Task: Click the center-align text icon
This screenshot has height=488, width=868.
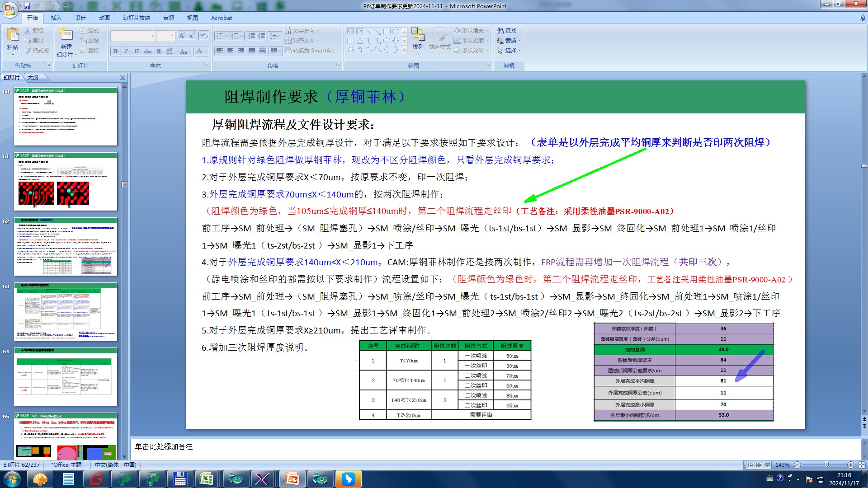Action: click(x=230, y=51)
